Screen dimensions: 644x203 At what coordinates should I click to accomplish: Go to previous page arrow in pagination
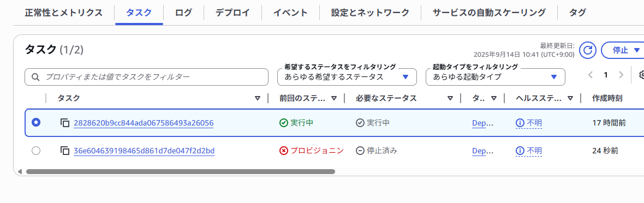[591, 75]
